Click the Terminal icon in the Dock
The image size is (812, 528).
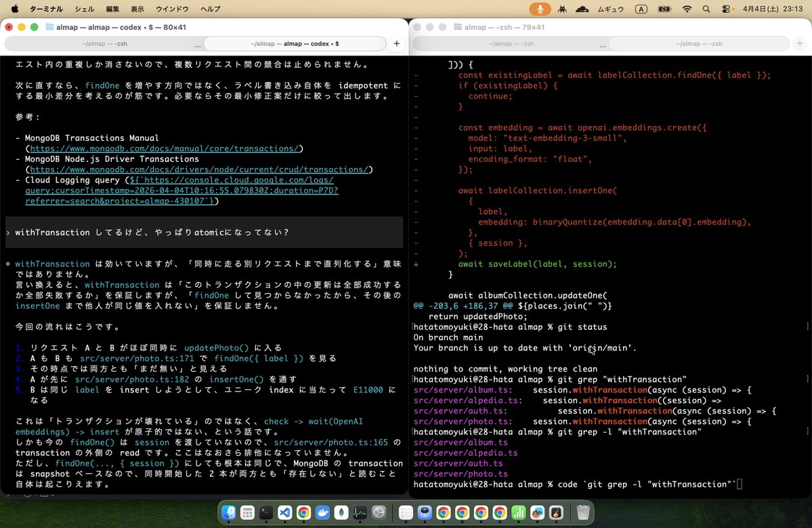pos(266,512)
